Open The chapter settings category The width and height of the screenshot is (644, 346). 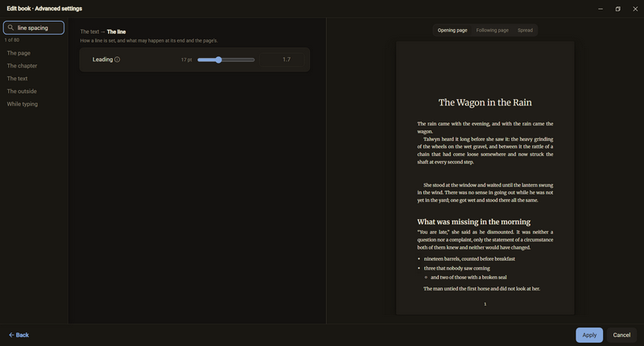tap(22, 66)
